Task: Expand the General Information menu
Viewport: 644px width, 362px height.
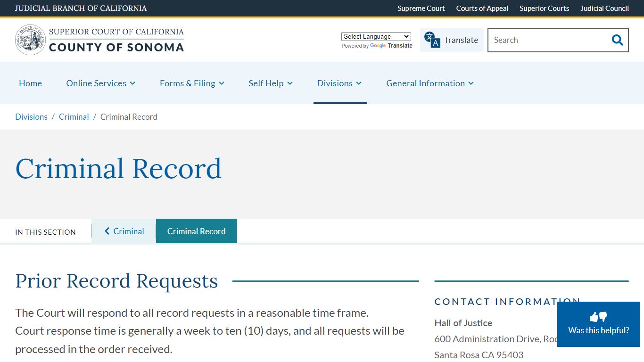Action: point(430,83)
